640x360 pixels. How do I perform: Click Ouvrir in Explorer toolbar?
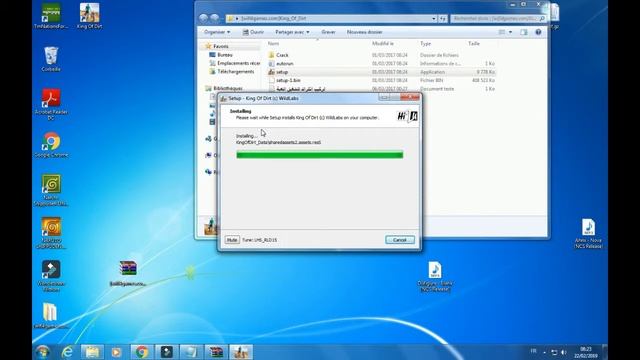[x=253, y=32]
